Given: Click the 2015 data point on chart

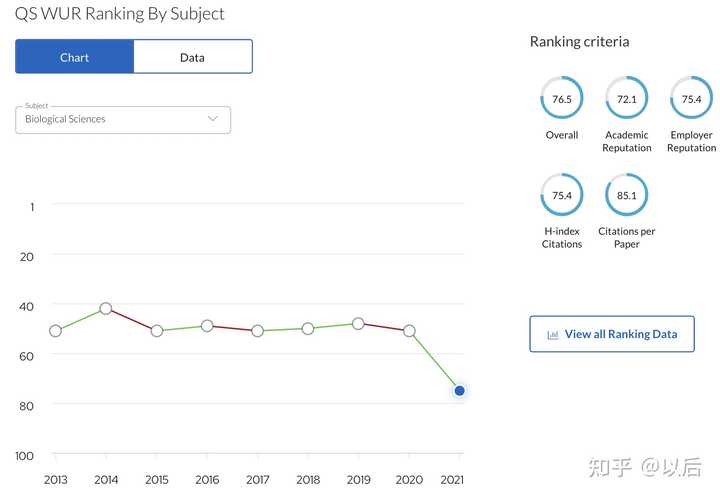Looking at the screenshot, I should 157,331.
